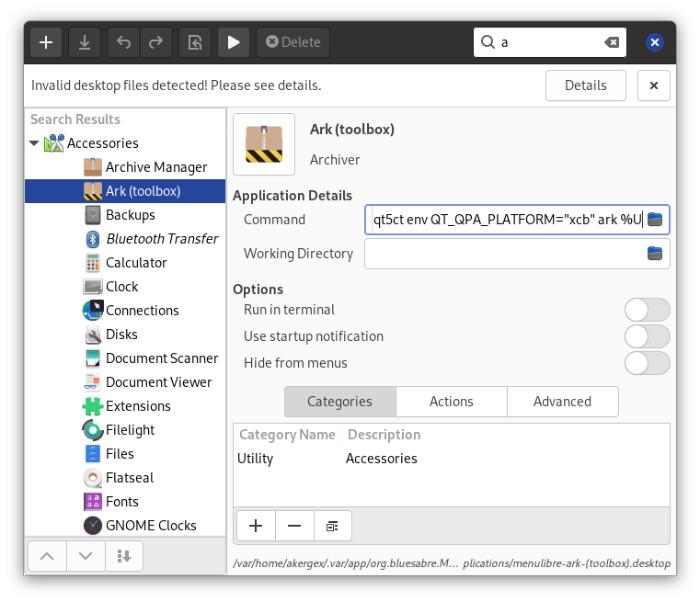Delete the selected launcher
The image size is (700, 602).
[x=293, y=42]
